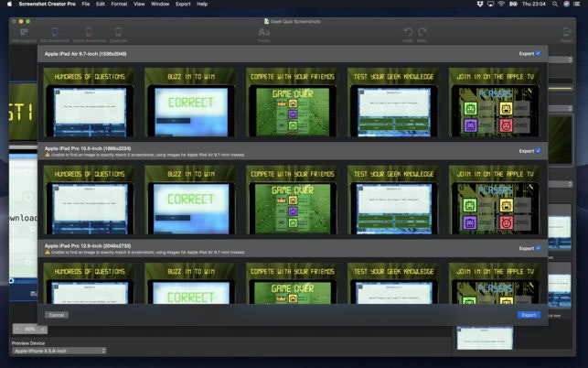Image resolution: width=588 pixels, height=368 pixels.
Task: Click the document icon in the title bar
Action: (266, 21)
